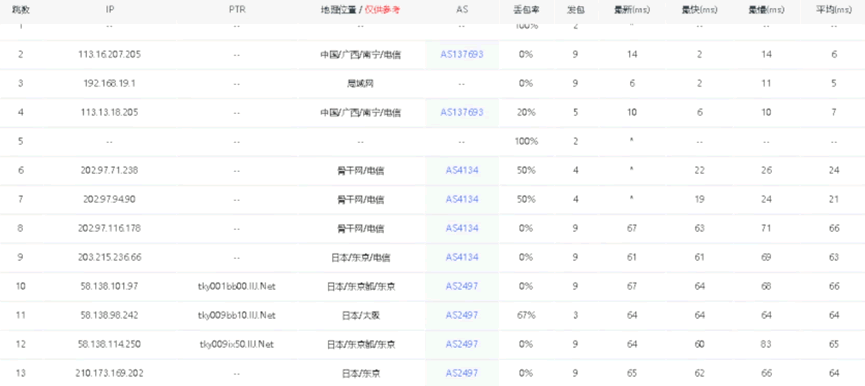The width and height of the screenshot is (865, 386).
Task: Open AS2497 link for 58.138.101.97
Action: click(462, 286)
